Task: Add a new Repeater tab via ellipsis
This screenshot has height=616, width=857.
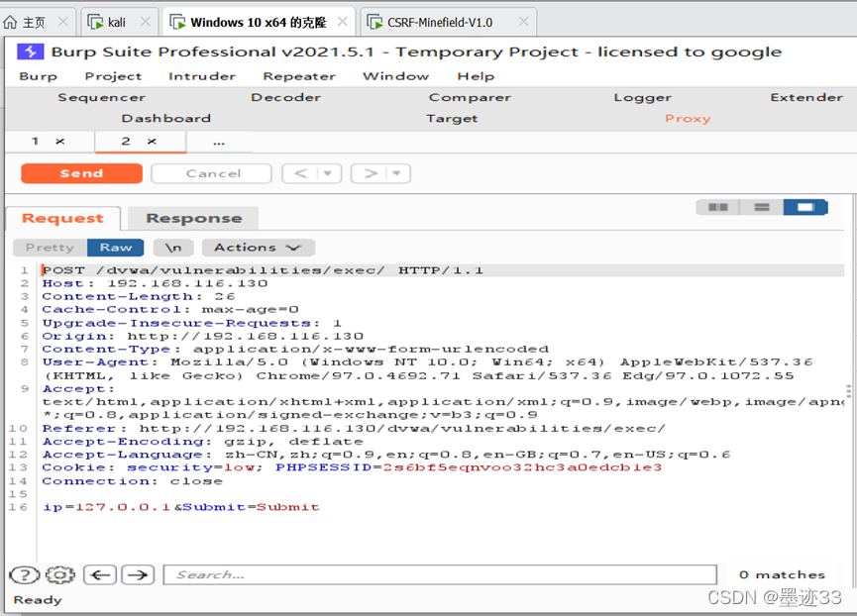Action: (x=219, y=143)
